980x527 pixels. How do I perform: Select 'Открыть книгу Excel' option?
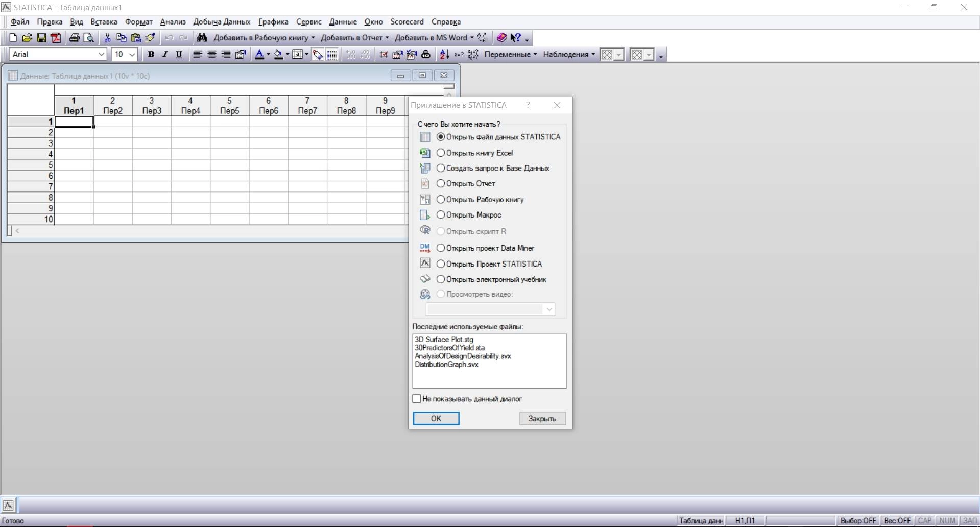pyautogui.click(x=441, y=153)
